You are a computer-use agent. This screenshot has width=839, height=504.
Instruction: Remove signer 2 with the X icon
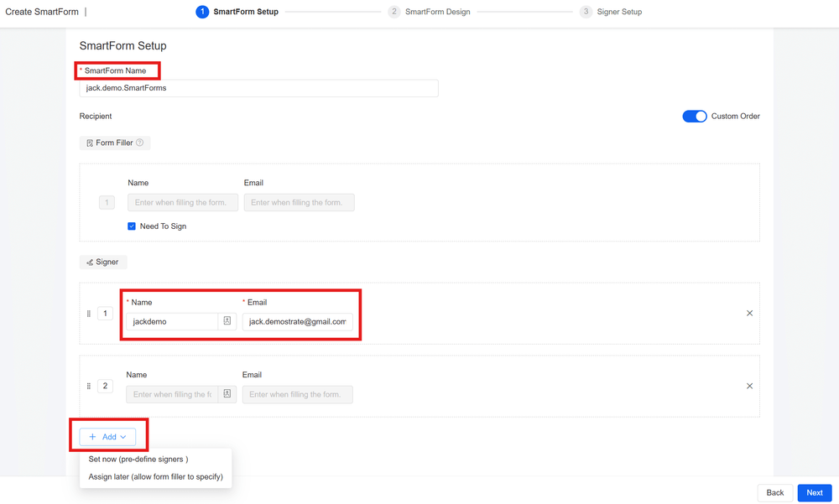pos(749,387)
